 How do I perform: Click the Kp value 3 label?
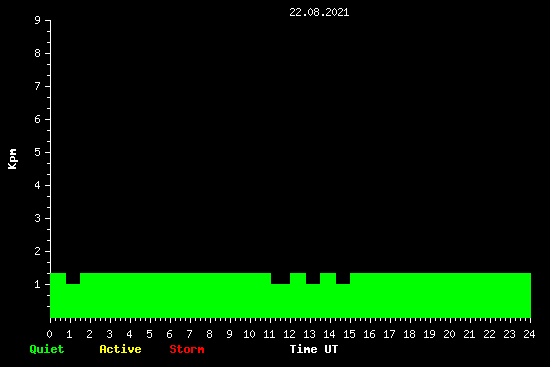tap(38, 218)
